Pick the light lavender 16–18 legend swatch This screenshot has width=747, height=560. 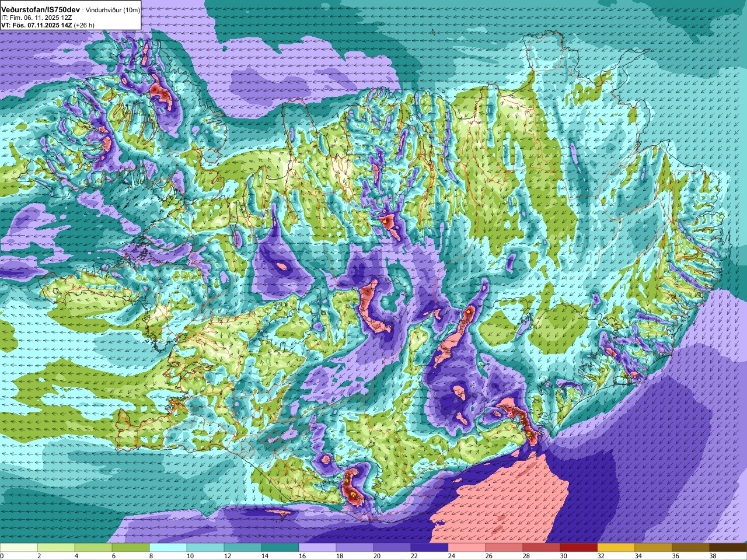pos(317,548)
